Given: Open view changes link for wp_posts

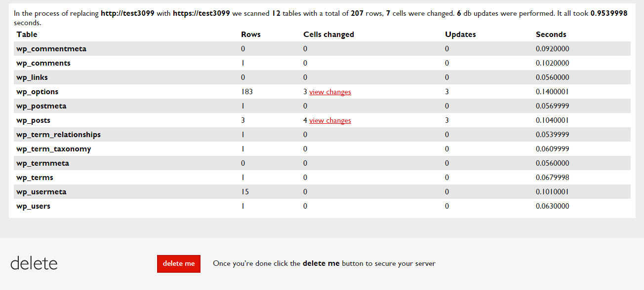Looking at the screenshot, I should click(x=330, y=120).
